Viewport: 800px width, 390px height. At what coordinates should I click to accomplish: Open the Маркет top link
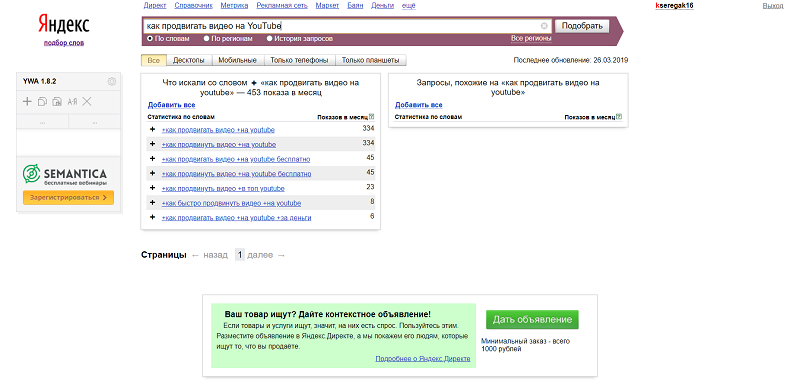327,6
